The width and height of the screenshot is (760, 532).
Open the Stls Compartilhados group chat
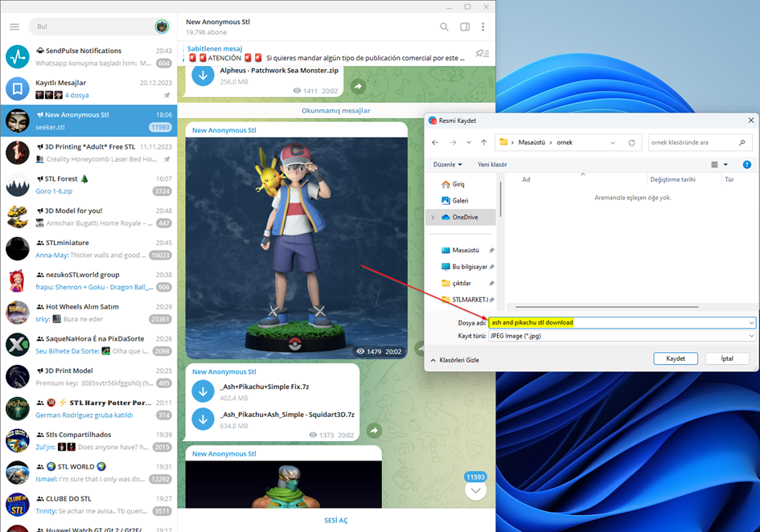click(88, 440)
